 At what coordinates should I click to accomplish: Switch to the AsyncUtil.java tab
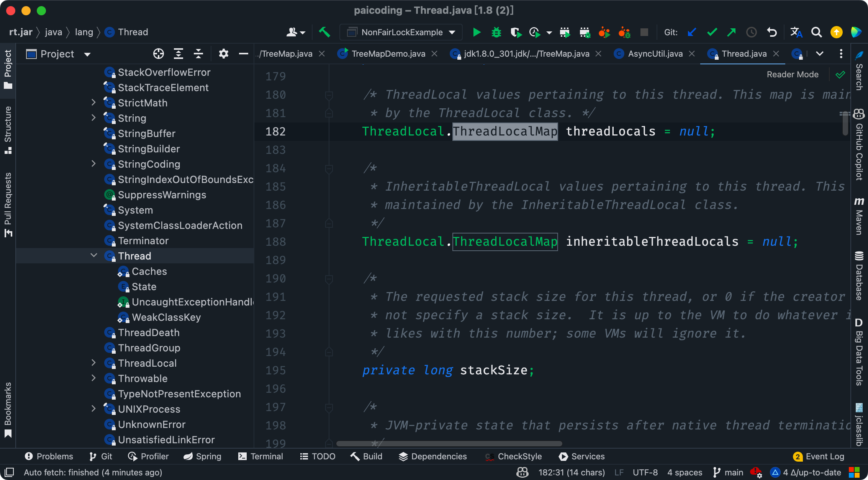655,54
